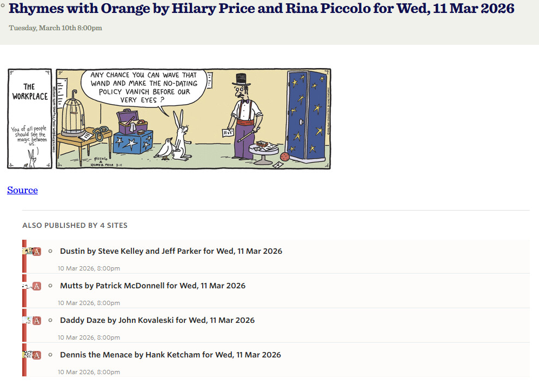Screen dimensions: 539x392
Task: Open Mutts by Patrick McDonnell entry
Action: coord(152,286)
